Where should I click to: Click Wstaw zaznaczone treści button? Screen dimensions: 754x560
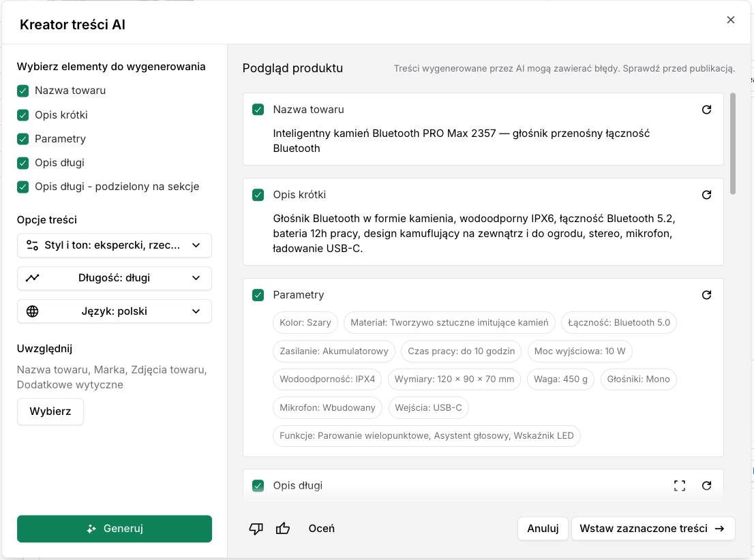pos(652,529)
